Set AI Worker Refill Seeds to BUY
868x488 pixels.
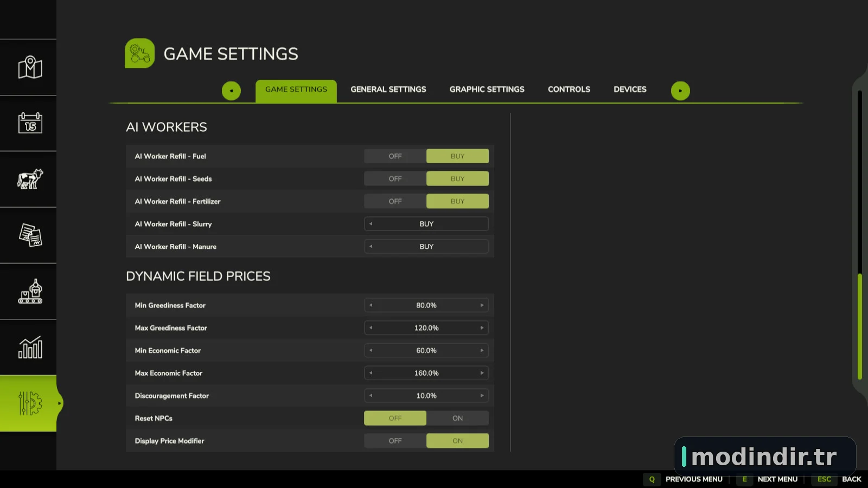[x=457, y=179]
